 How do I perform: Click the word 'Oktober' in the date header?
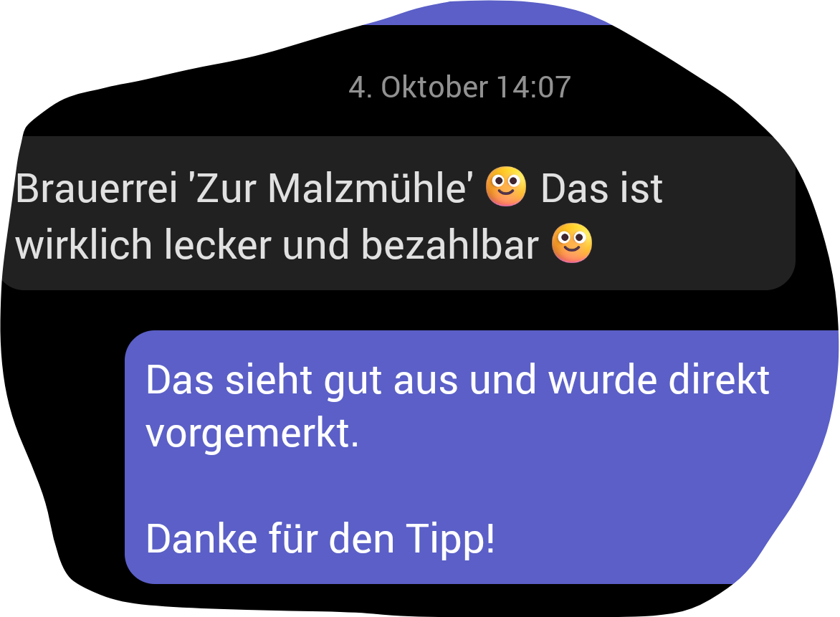[434, 87]
